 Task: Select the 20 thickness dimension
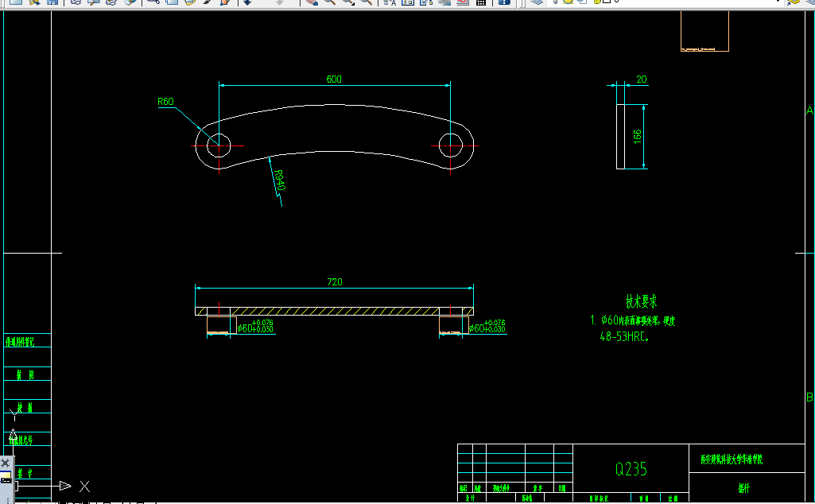[642, 79]
